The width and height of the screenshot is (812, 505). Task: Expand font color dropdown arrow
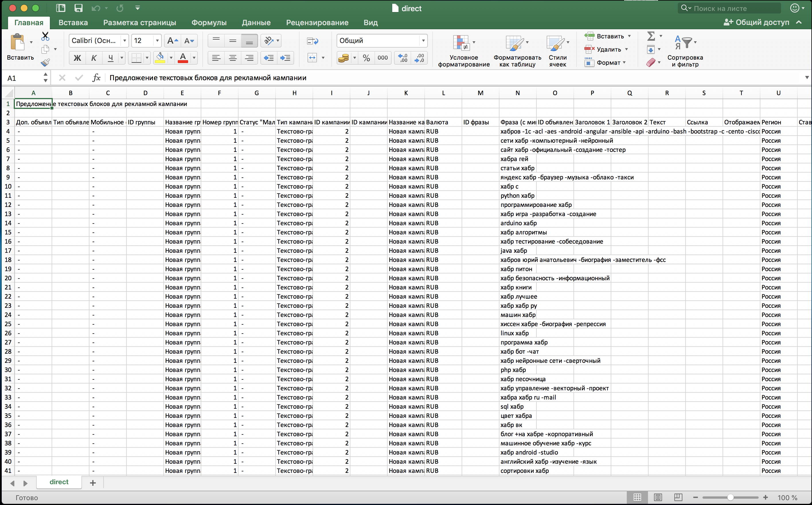coord(194,58)
